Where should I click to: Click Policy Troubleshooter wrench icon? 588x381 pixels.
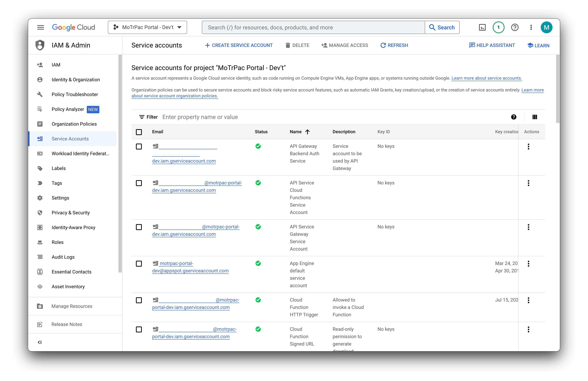point(40,94)
